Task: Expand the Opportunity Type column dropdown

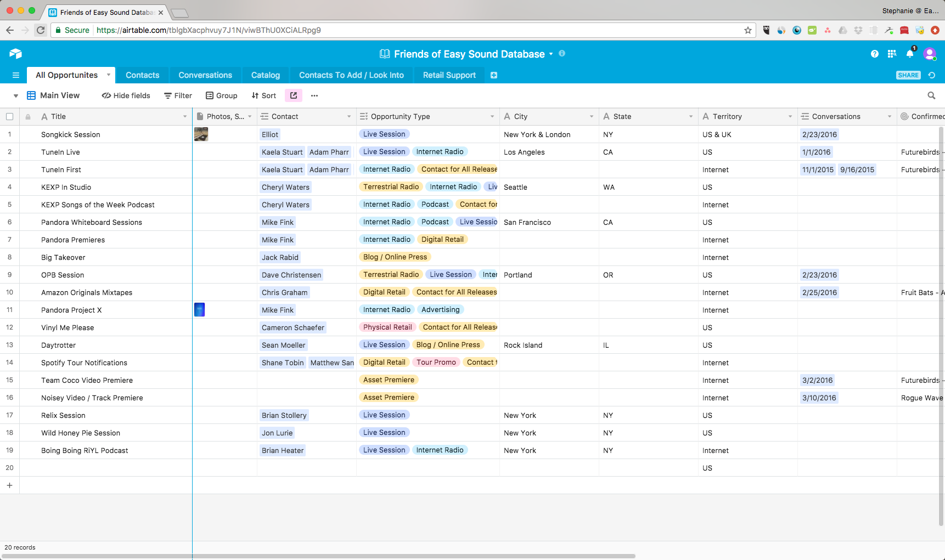Action: [x=492, y=116]
